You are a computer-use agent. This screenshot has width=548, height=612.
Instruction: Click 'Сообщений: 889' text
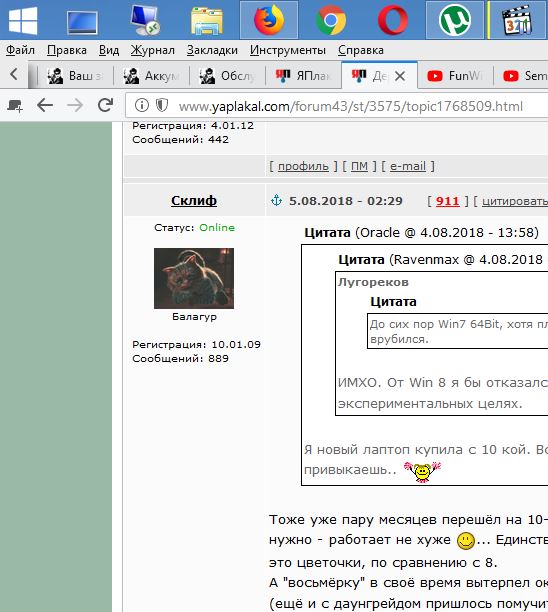(x=180, y=358)
